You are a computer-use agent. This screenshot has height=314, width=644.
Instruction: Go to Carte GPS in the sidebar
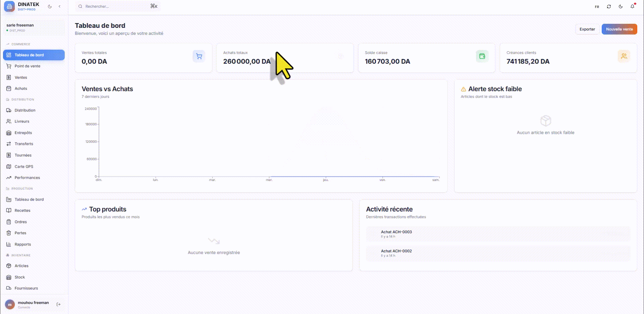(x=24, y=166)
